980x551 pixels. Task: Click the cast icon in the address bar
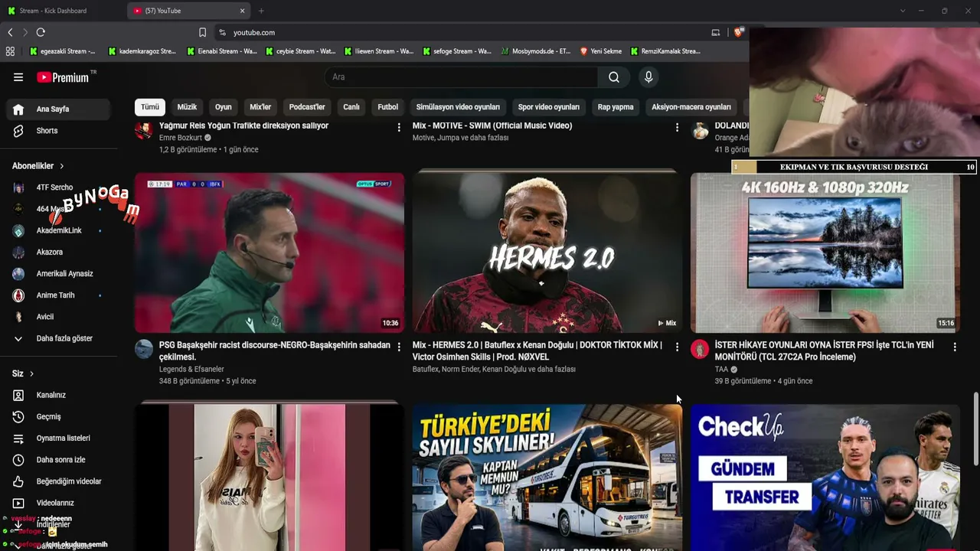[716, 32]
